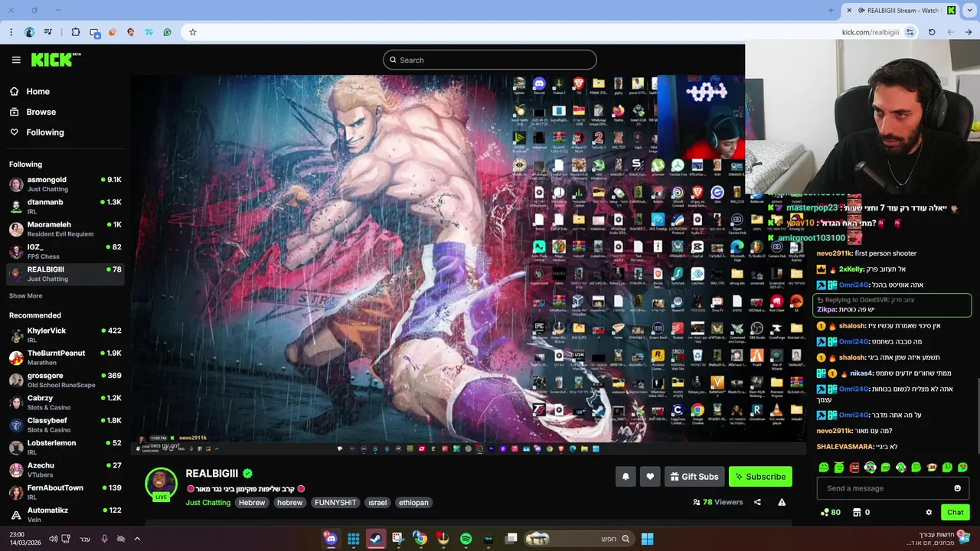This screenshot has width=980, height=551.
Task: Open emoji picker in chat input
Action: (957, 488)
